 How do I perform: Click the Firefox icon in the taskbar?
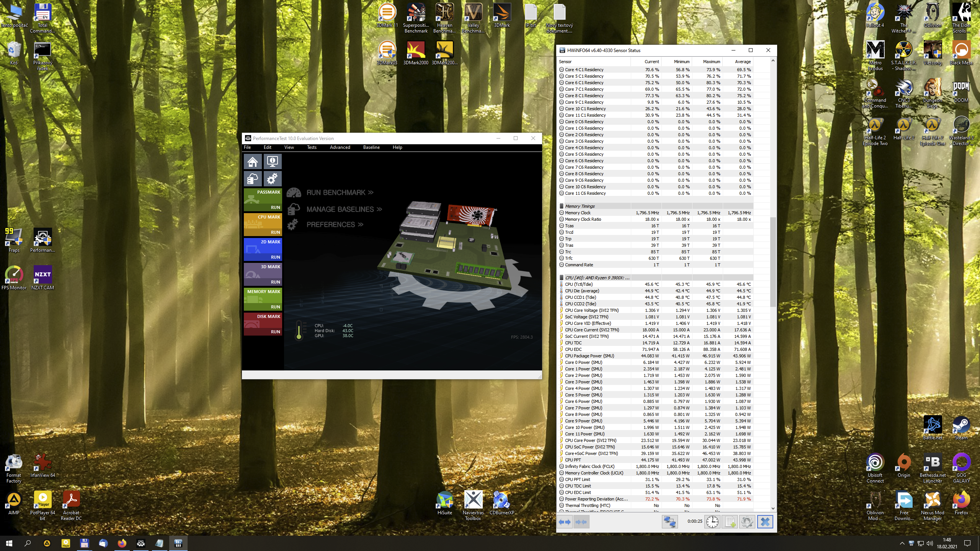click(x=122, y=543)
